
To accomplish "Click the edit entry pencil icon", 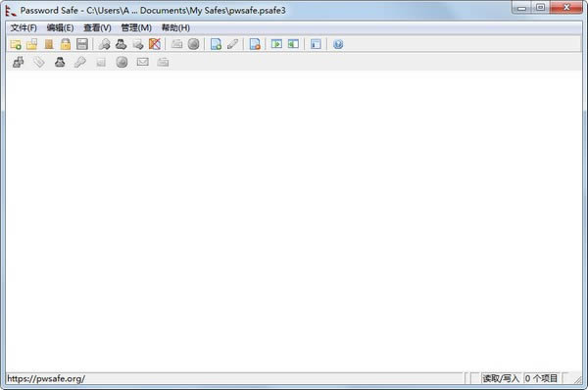I will pyautogui.click(x=232, y=44).
